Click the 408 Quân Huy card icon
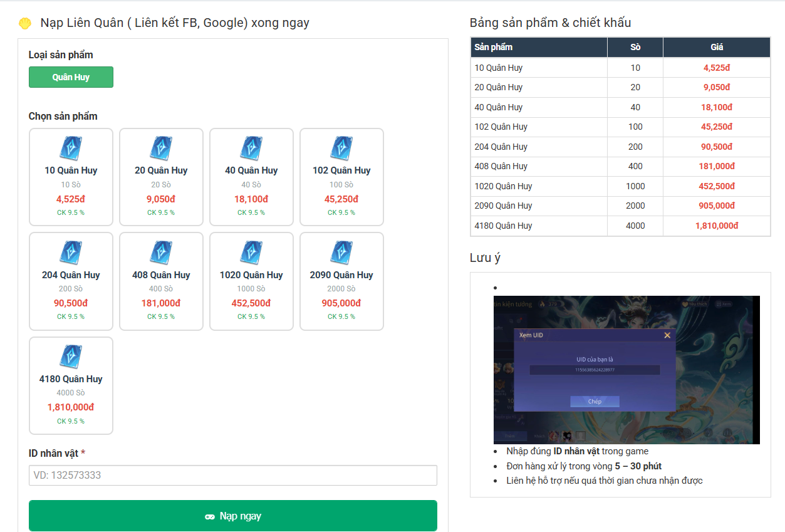 (x=161, y=253)
